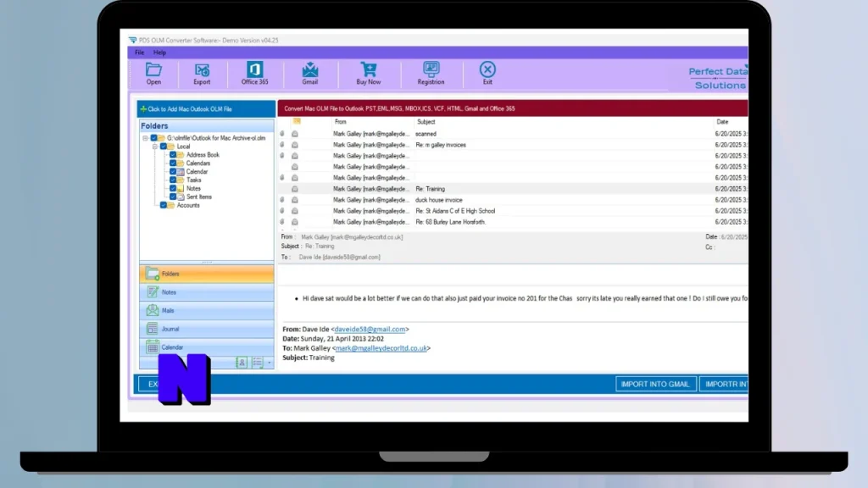Viewport: 868px width, 488px height.
Task: Uncheck the Tasks folder checkbox
Action: 173,180
